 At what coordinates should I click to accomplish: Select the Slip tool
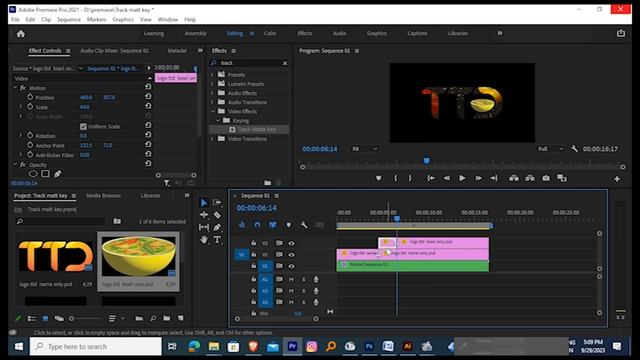204,227
